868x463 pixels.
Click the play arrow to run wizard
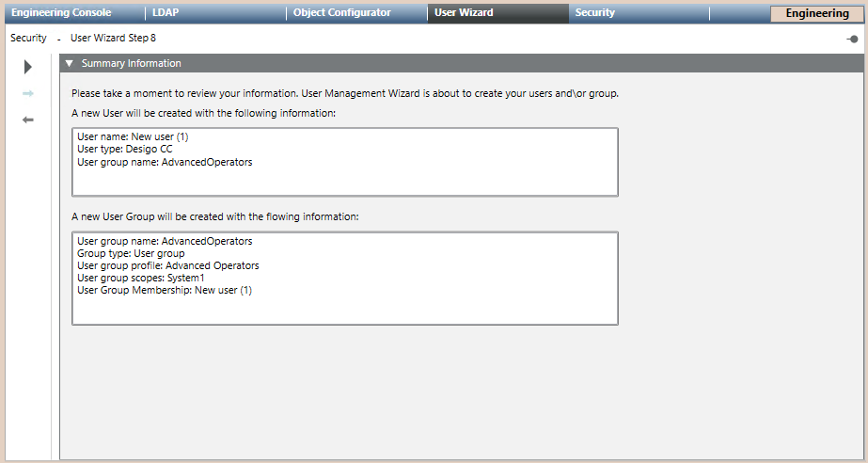(28, 67)
